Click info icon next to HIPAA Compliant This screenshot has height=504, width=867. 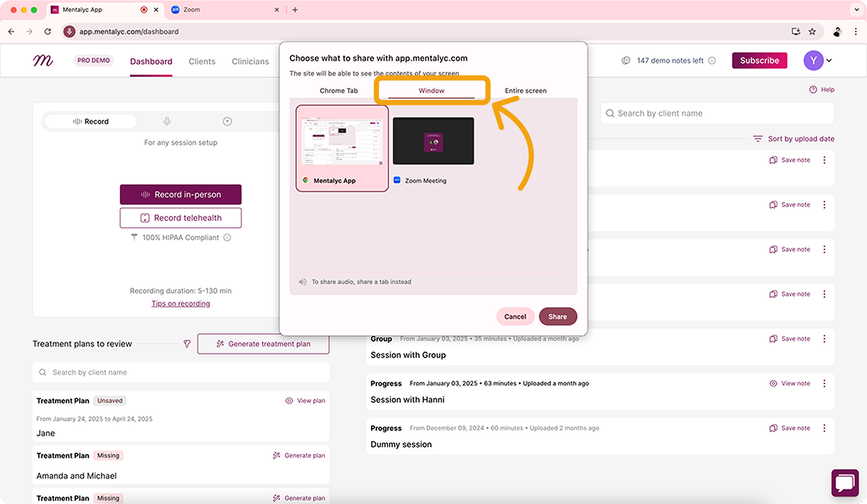coord(227,237)
